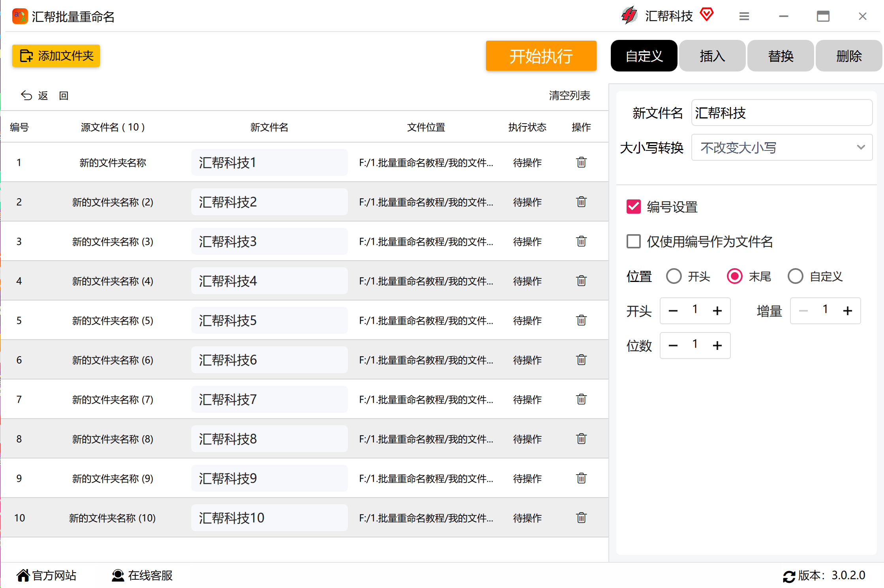
Task: Delete row 1 with trash icon
Action: [581, 162]
